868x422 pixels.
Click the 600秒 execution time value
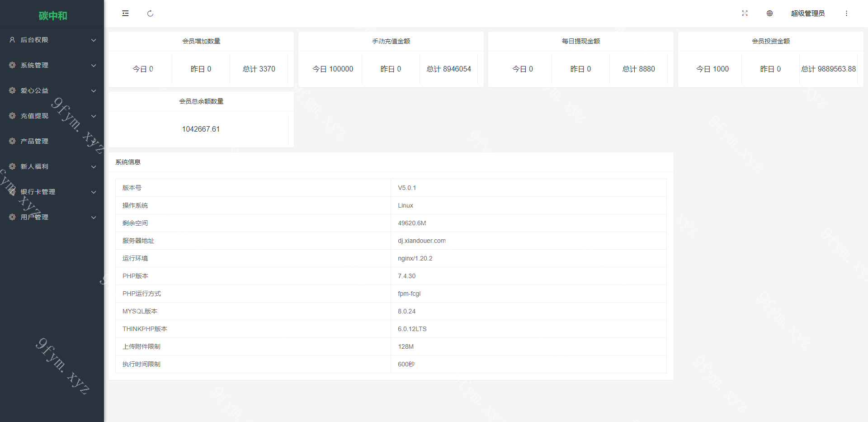pyautogui.click(x=406, y=364)
